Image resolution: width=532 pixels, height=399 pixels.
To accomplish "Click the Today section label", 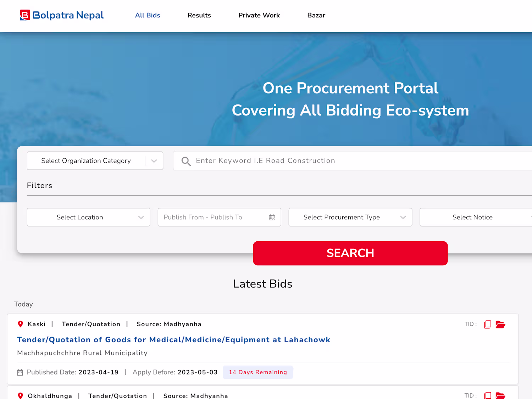I will point(23,304).
